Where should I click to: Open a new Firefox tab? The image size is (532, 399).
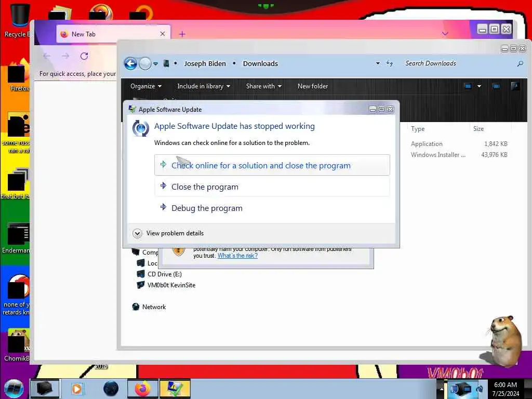[x=182, y=34]
